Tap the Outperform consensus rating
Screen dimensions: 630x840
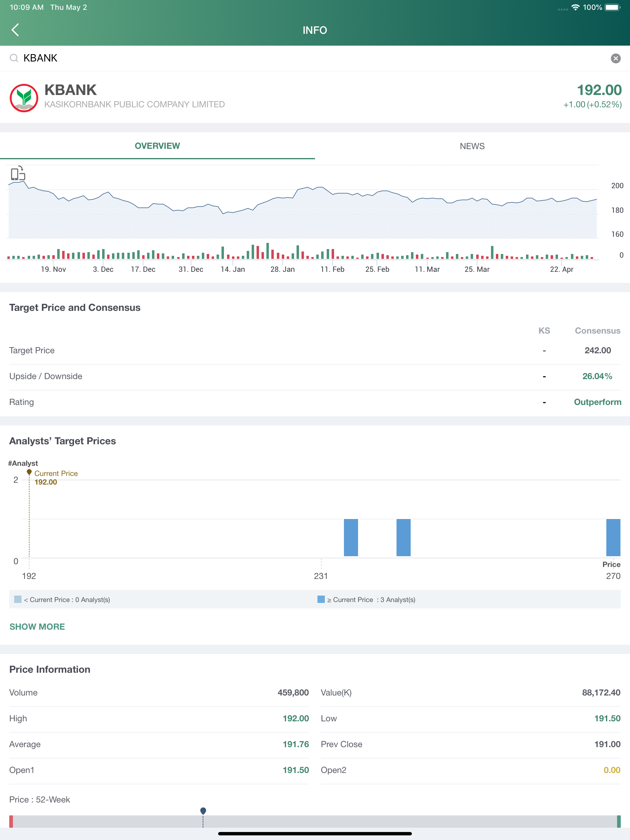597,402
